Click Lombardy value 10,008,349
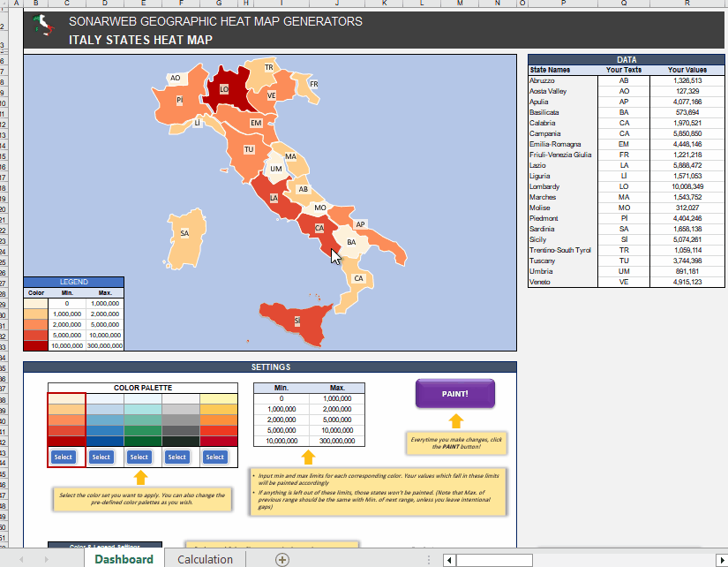The height and width of the screenshot is (567, 728). click(687, 187)
